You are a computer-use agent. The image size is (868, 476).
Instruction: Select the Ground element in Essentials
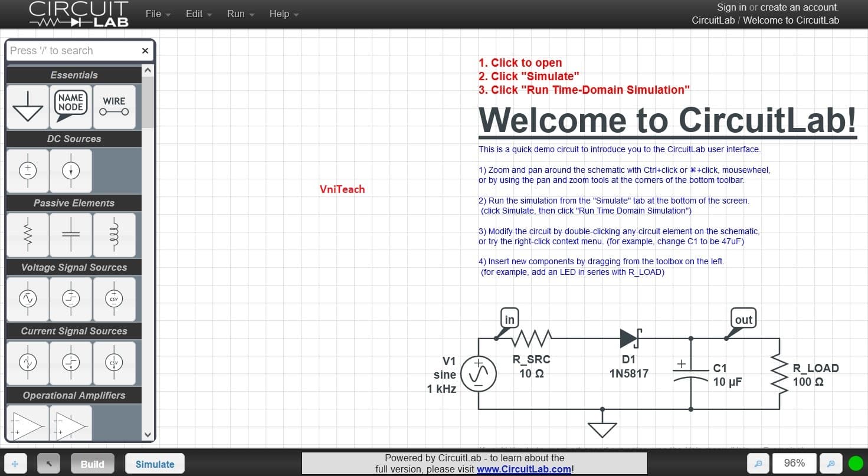tap(28, 107)
